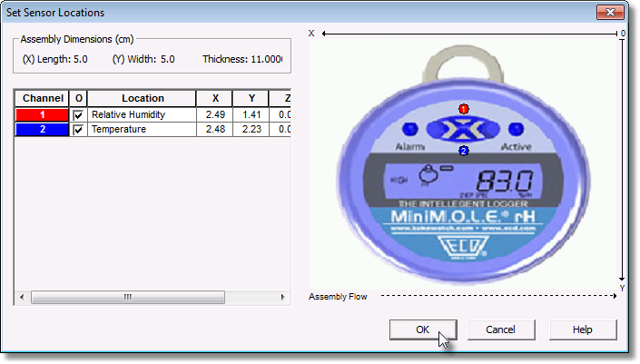Screen dimensions: 640x364
Task: Click the Y column header
Action: tap(251, 98)
